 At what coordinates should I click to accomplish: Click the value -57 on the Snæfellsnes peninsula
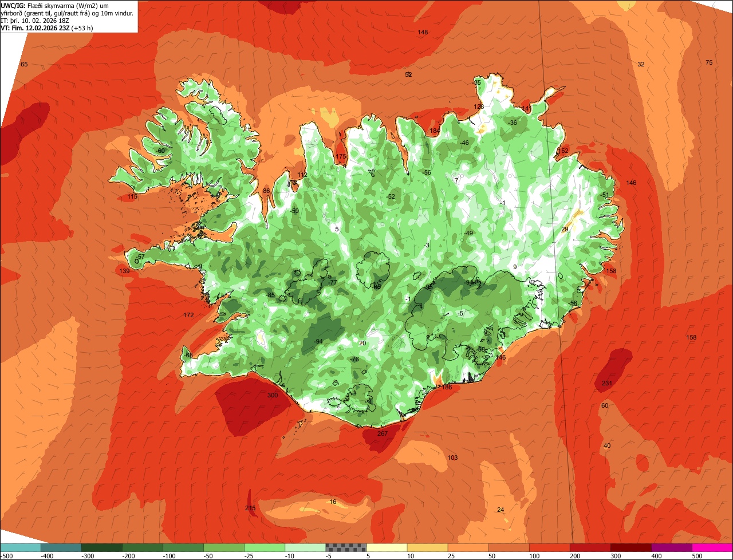click(x=140, y=257)
